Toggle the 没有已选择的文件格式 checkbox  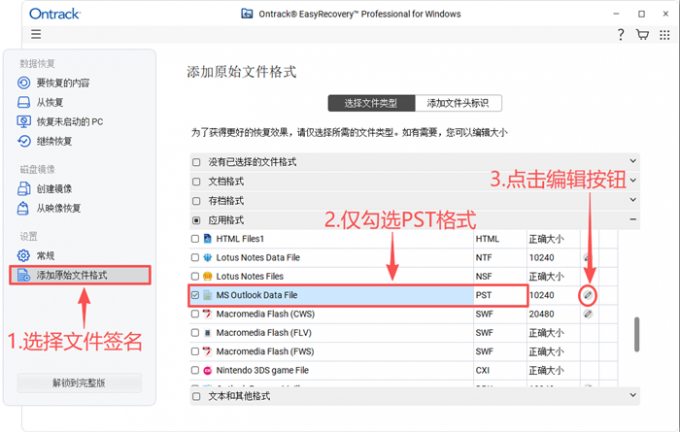[196, 162]
